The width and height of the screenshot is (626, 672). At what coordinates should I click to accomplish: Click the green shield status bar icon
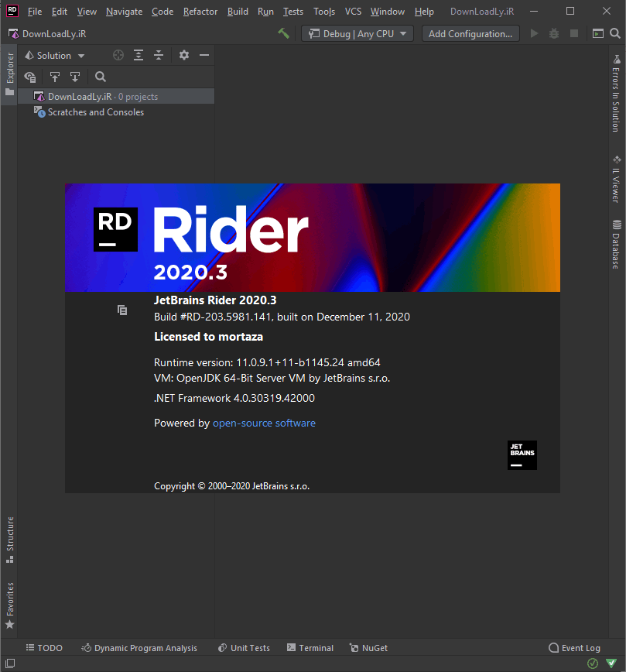(x=611, y=663)
